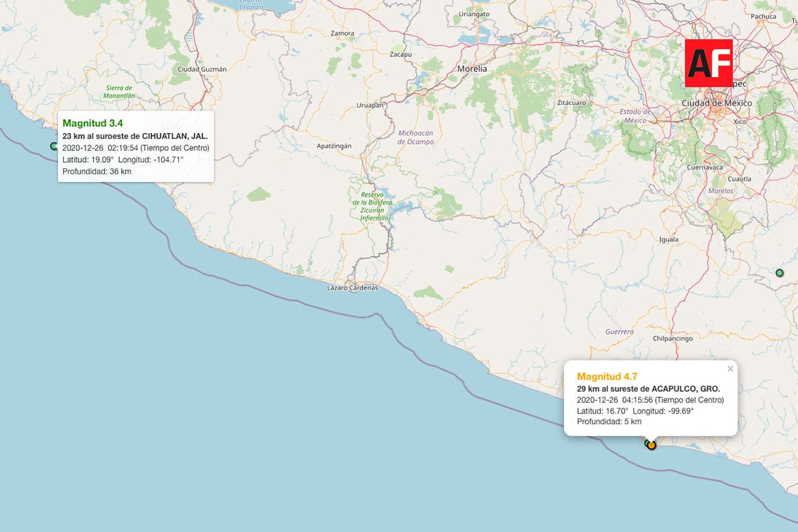Click the 'Latitud: 19.09°' coordinates line

123,160
